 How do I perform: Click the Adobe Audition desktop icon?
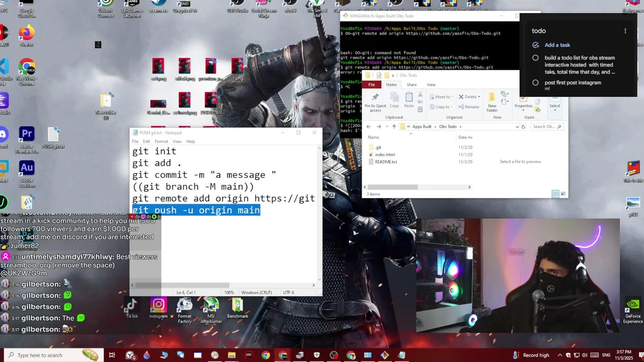[27, 173]
